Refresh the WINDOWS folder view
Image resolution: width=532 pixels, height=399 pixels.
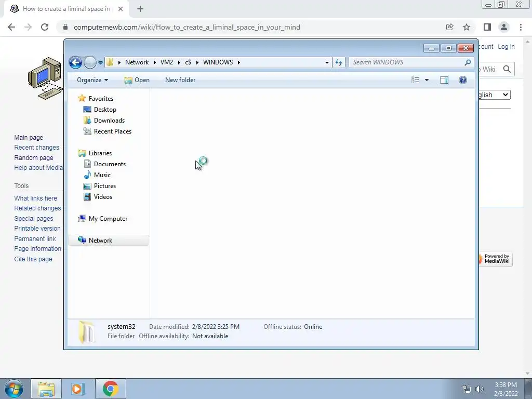(339, 62)
